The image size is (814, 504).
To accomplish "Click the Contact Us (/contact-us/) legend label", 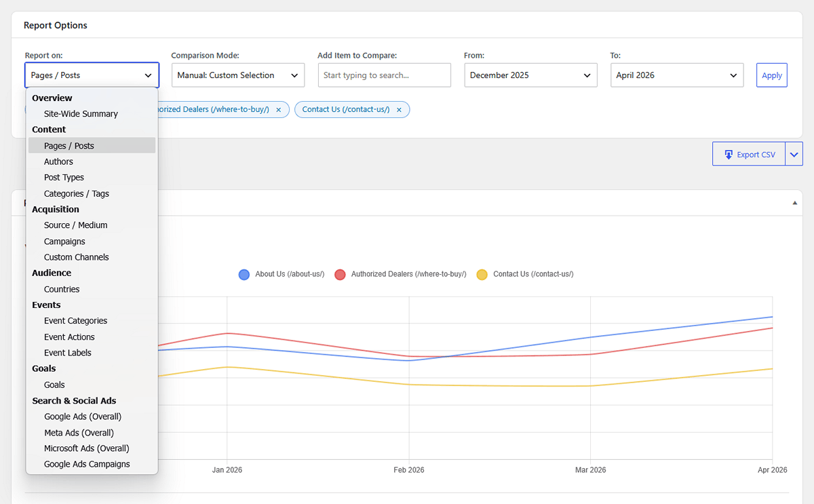I will [533, 274].
